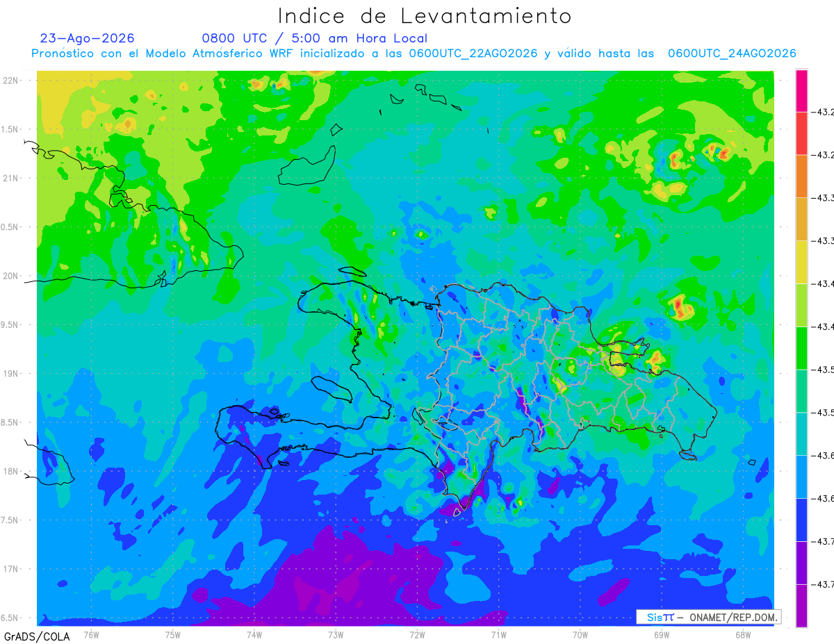The width and height of the screenshot is (834, 644).
Task: Click the '74W' longitude label
Action: 254,635
